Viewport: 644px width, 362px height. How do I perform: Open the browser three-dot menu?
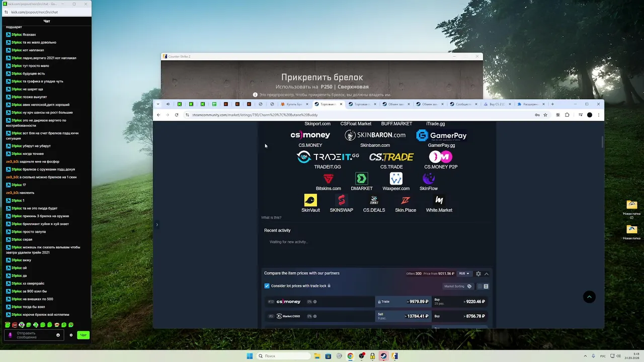(598, 115)
